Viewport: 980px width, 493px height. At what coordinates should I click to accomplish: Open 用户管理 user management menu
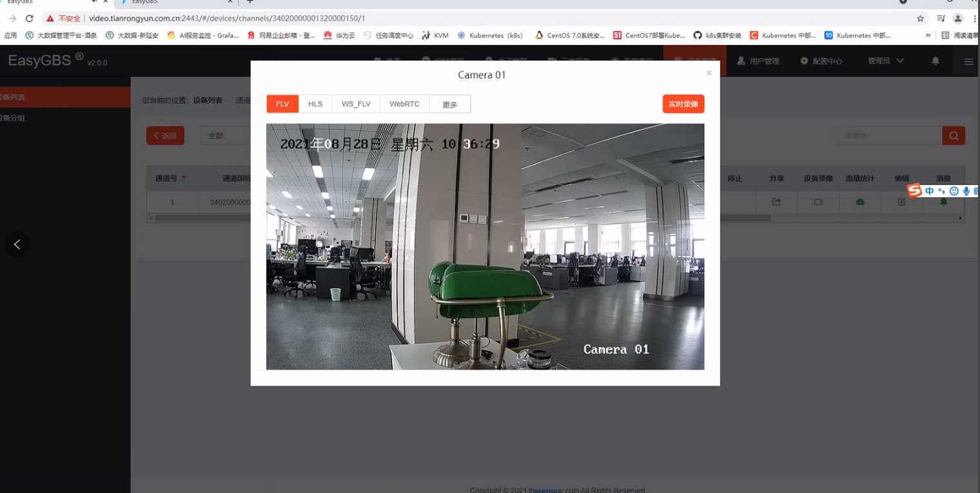click(758, 61)
